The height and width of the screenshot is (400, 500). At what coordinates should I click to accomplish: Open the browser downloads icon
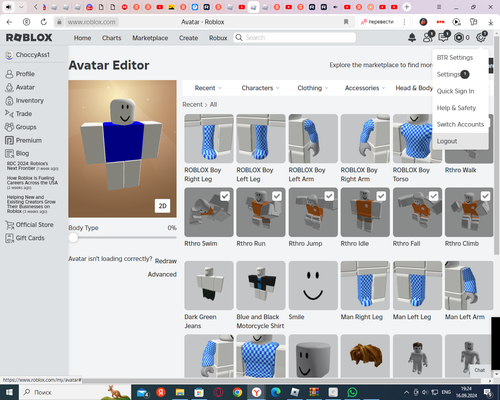(491, 22)
